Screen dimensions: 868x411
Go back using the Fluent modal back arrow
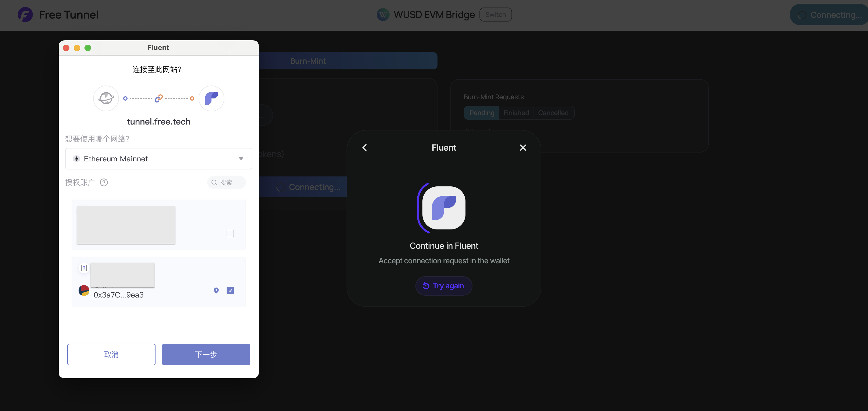click(x=365, y=148)
